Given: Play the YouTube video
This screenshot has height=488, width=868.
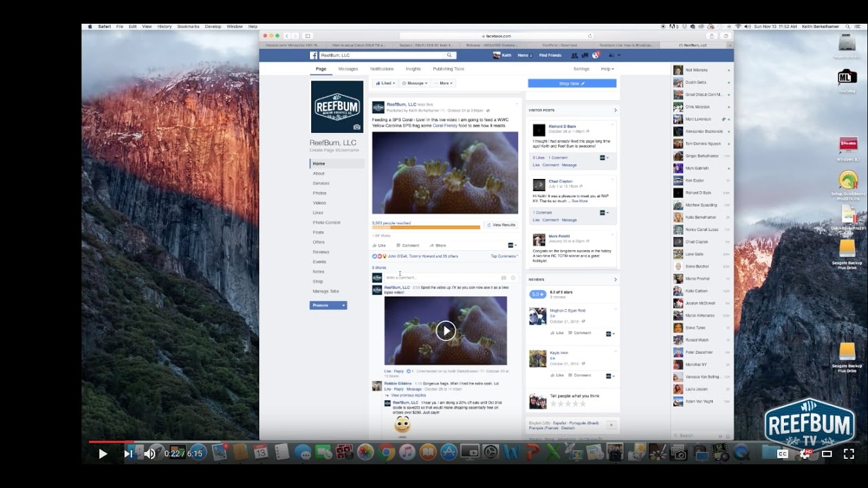Looking at the screenshot, I should point(103,453).
